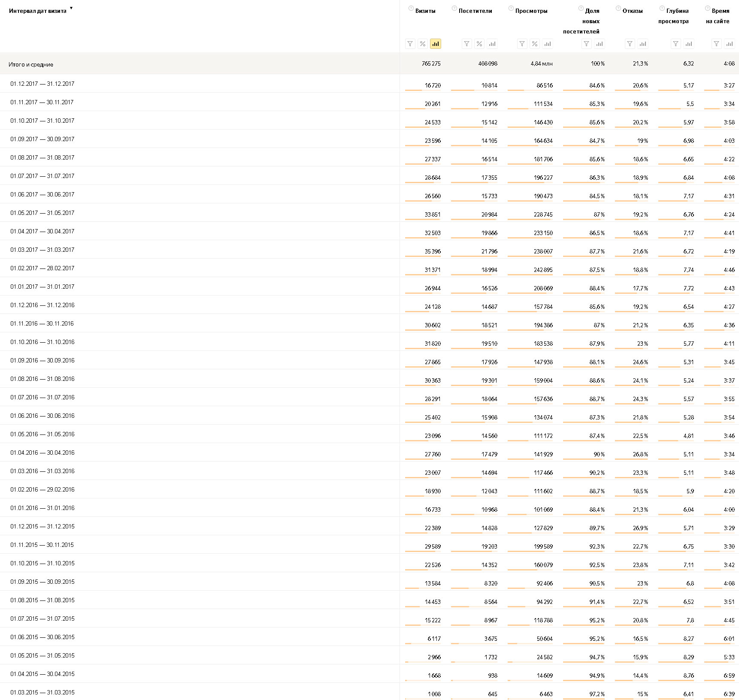
Task: Switch Посетители to percent view
Action: 479,44
